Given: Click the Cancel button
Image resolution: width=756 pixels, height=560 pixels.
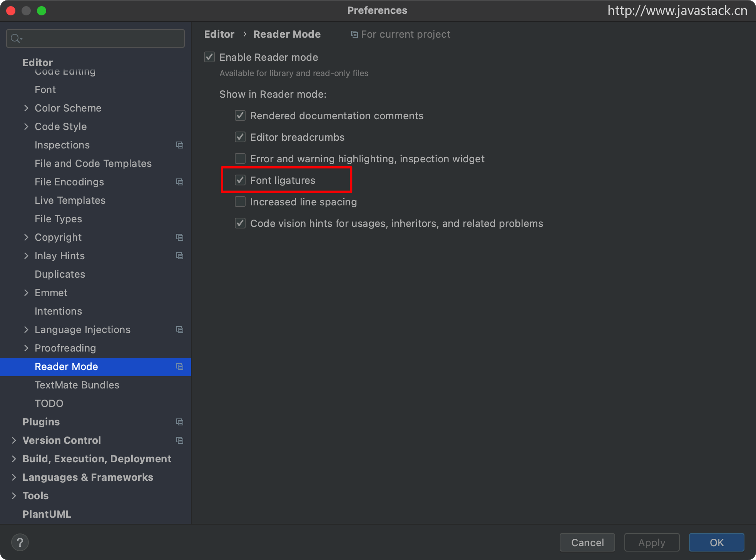Looking at the screenshot, I should pyautogui.click(x=587, y=543).
